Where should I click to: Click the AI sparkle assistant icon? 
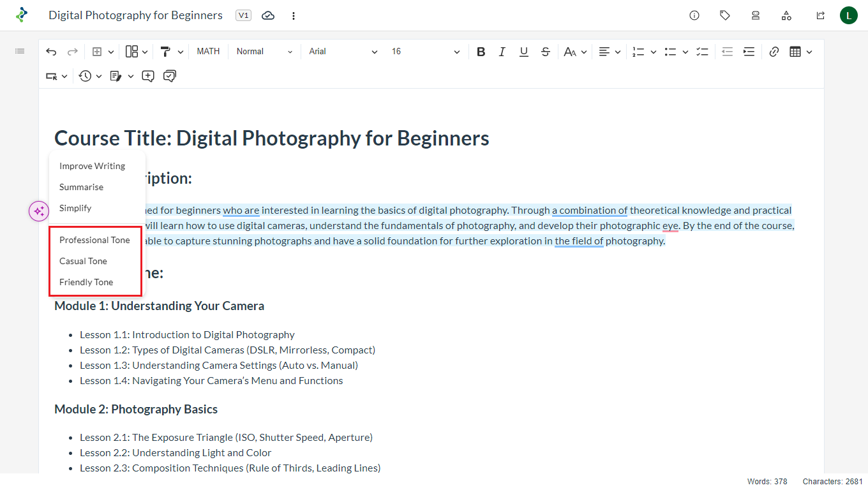tap(39, 211)
